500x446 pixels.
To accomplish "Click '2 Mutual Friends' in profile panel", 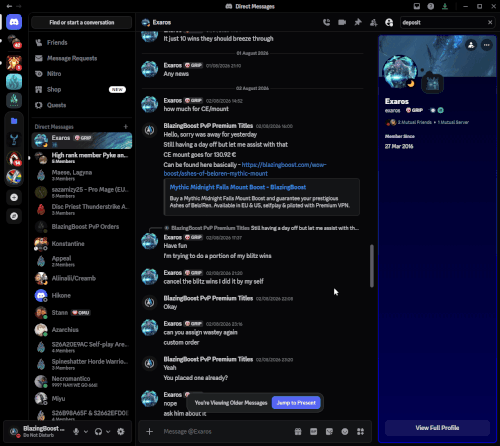I will [x=415, y=122].
